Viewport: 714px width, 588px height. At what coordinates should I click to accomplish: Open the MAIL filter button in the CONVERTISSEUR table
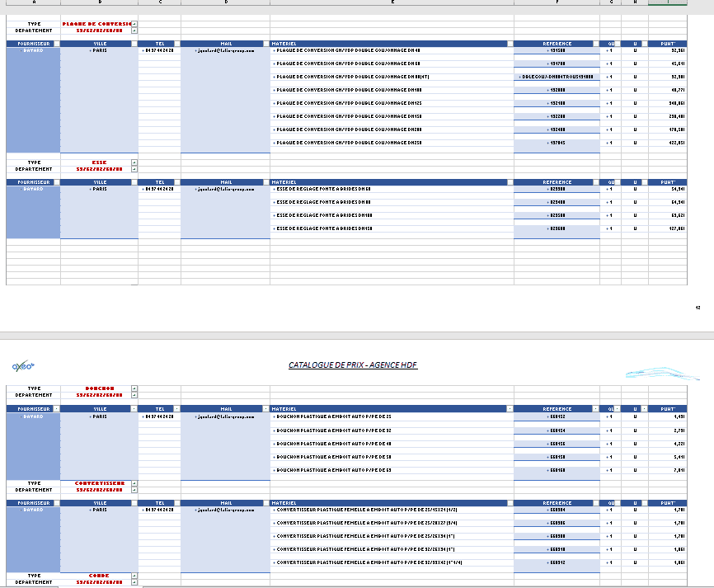tap(266, 503)
